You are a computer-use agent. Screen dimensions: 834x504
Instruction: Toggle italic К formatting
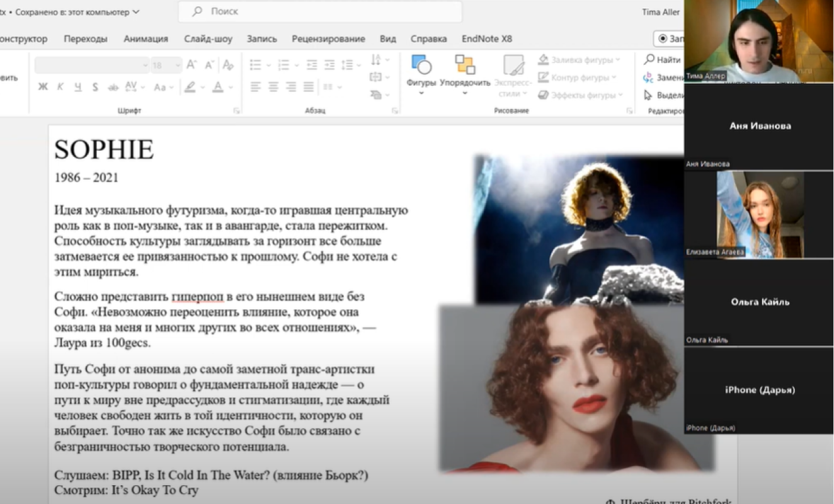pyautogui.click(x=60, y=87)
